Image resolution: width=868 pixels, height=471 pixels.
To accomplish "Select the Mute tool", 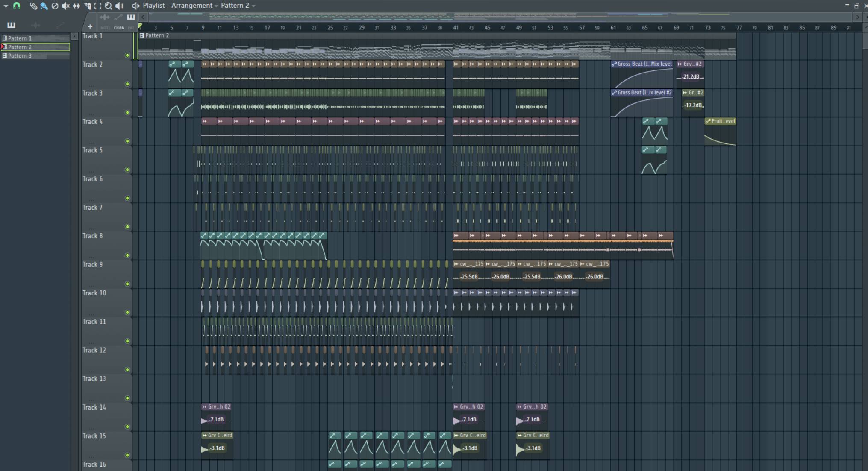I will [65, 6].
